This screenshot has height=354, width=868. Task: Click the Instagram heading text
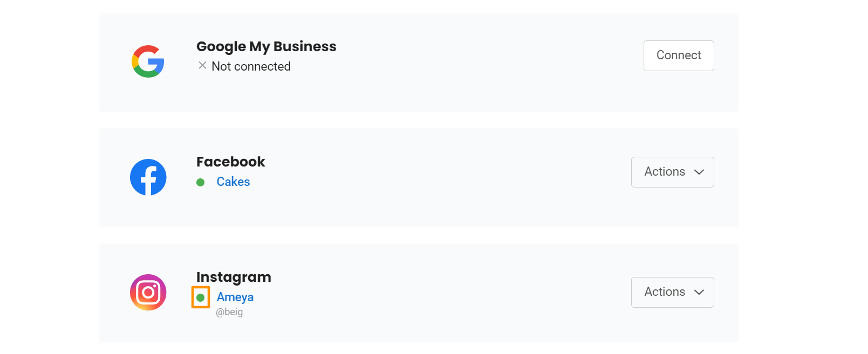point(234,277)
